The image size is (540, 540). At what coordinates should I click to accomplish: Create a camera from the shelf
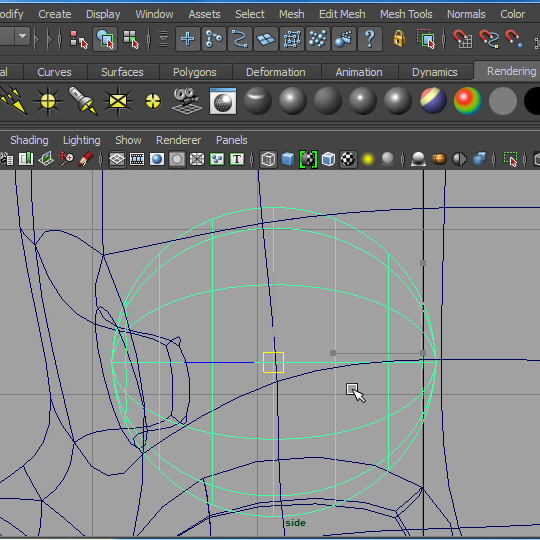tap(187, 101)
